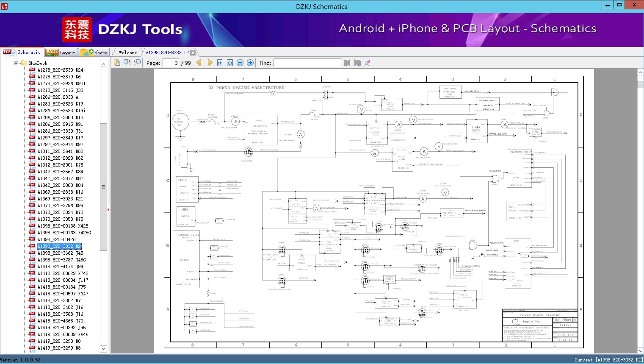Click the find previous icon
Image resolution: width=644 pixels, height=364 pixels.
pyautogui.click(x=347, y=63)
